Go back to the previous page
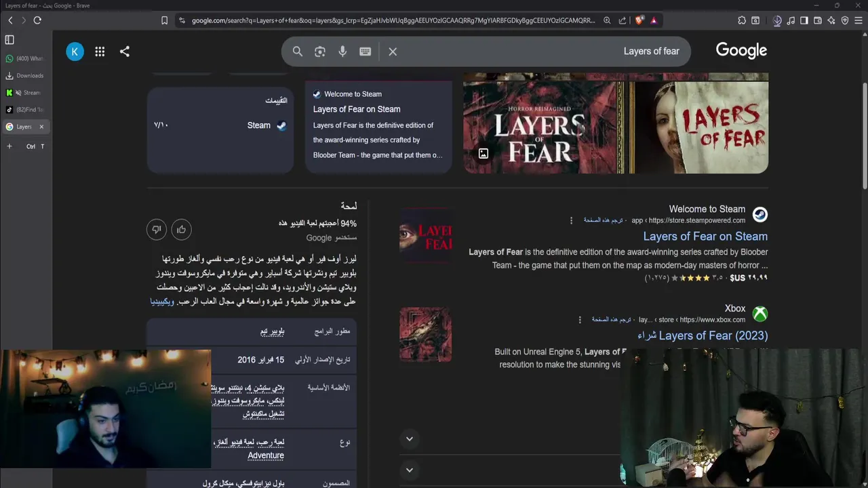 10,20
